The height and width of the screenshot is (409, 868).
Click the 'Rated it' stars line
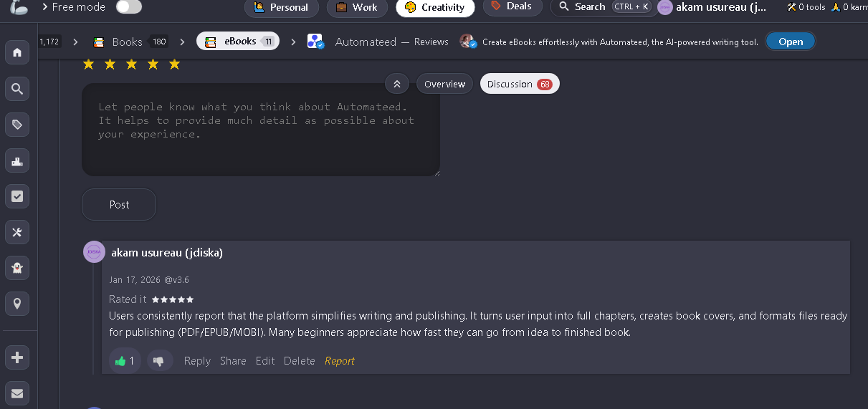(151, 299)
